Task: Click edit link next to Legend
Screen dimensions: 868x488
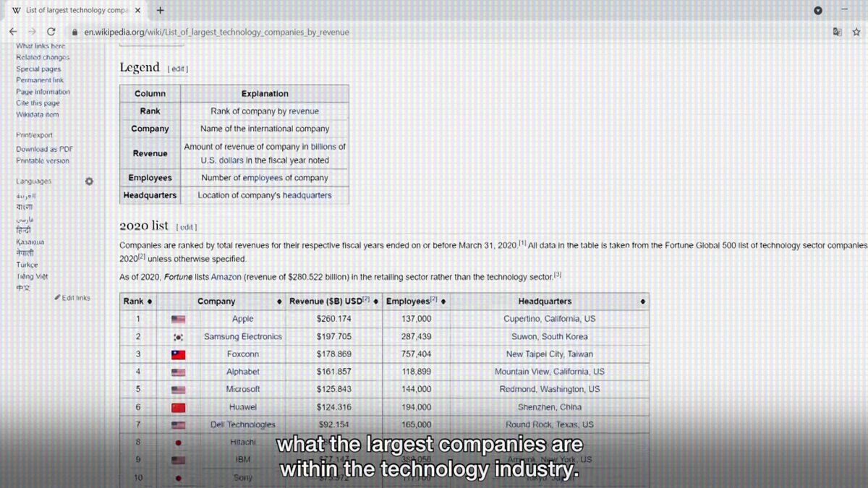Action: click(x=178, y=69)
